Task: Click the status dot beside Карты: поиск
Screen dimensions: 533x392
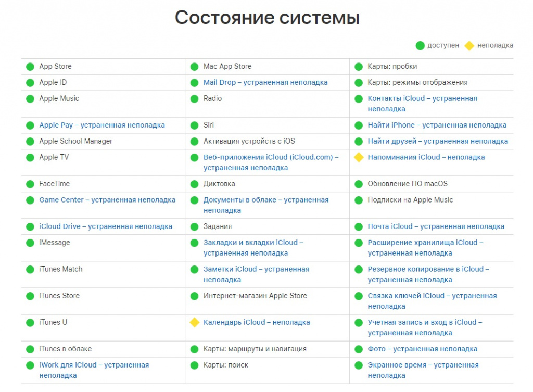Action: [195, 365]
